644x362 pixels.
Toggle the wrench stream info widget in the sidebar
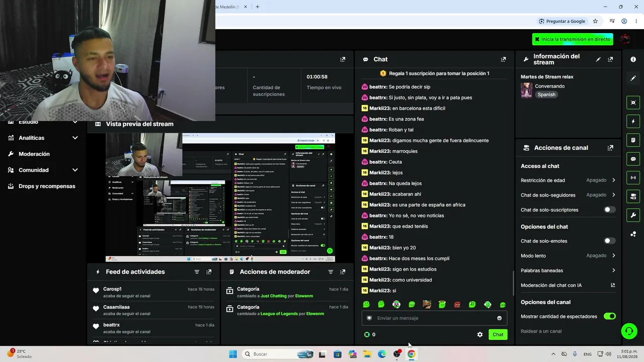pyautogui.click(x=633, y=215)
